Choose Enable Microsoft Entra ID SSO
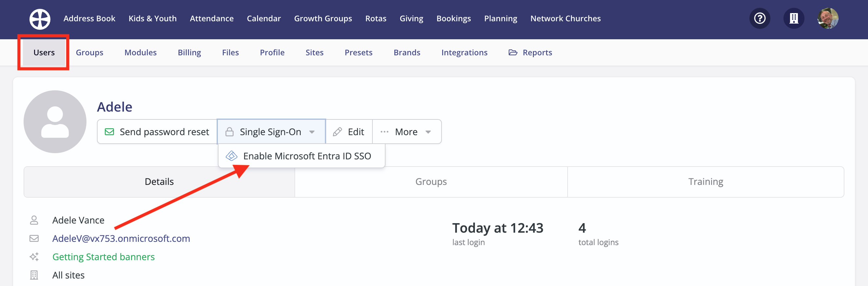868x286 pixels. click(302, 156)
